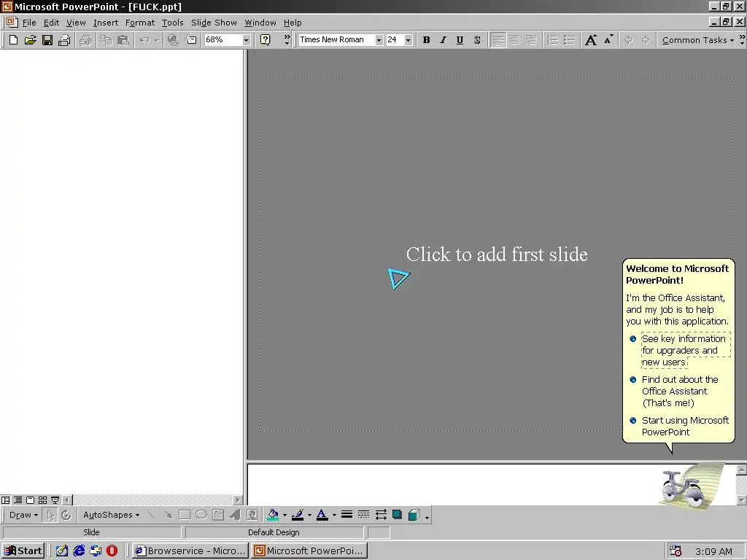747x560 pixels.
Task: Open the Insert menu
Action: pyautogui.click(x=106, y=23)
